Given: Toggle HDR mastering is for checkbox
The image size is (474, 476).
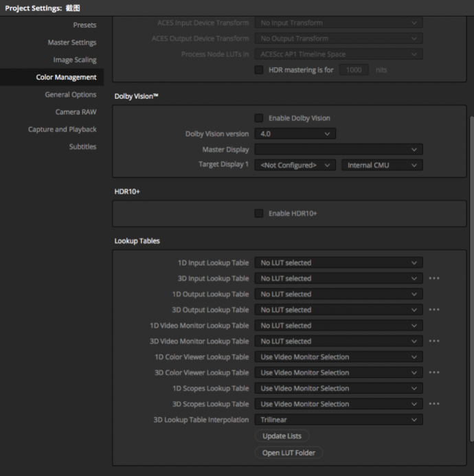Looking at the screenshot, I should click(x=259, y=70).
